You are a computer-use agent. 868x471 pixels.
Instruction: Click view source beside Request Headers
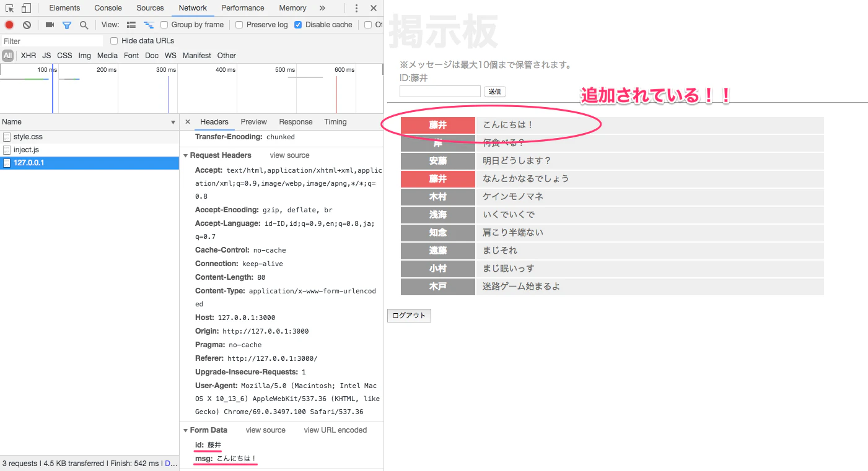[289, 155]
